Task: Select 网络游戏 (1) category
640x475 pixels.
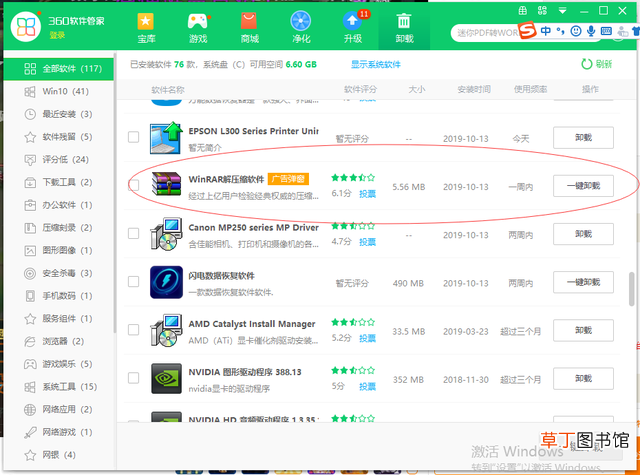Action: (58, 432)
